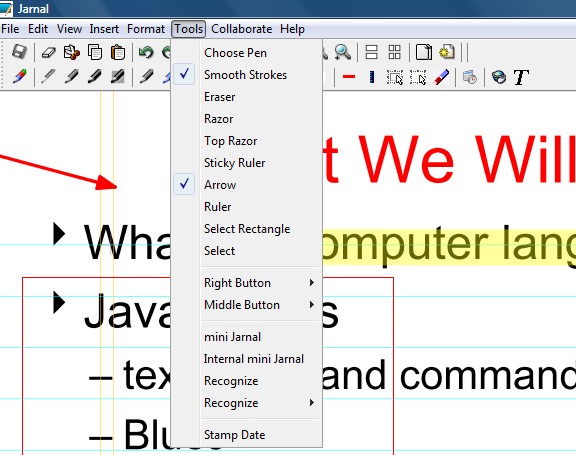576x455 pixels.
Task: Click the blue ruler tool icon
Action: coord(372,77)
